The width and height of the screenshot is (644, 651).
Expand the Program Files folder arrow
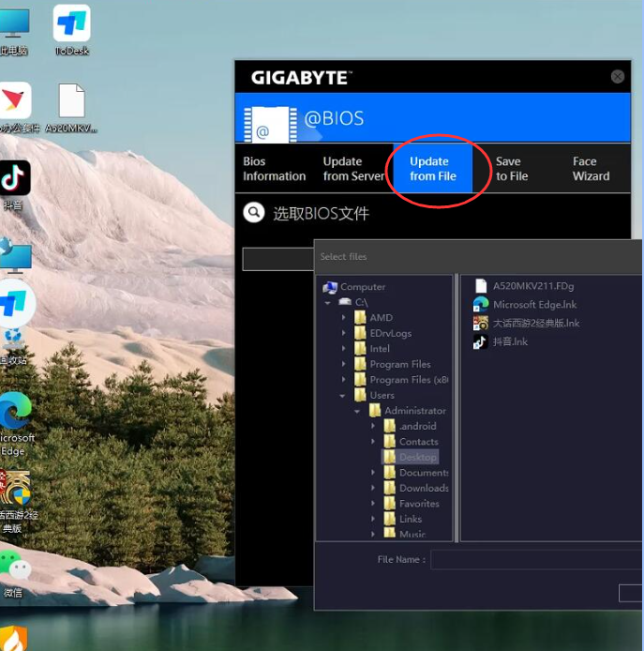[344, 365]
